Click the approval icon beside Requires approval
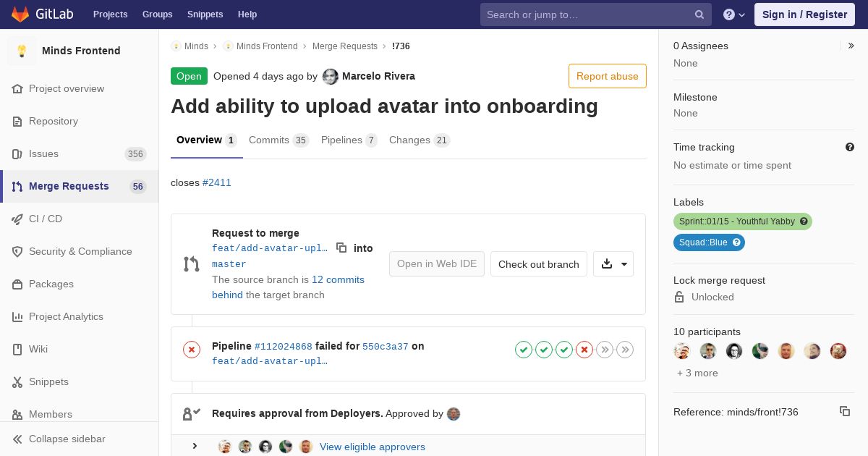868x456 pixels. pyautogui.click(x=192, y=414)
